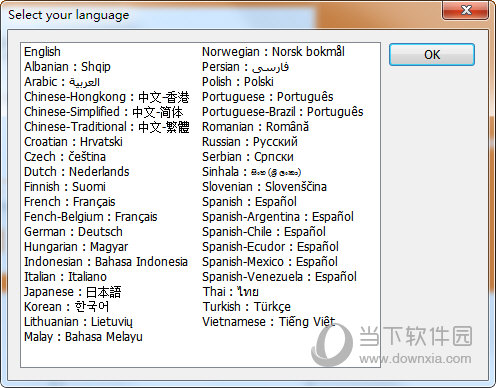Pick Indonesian : Bahasa Indonesia
This screenshot has width=496, height=388.
pos(106,262)
